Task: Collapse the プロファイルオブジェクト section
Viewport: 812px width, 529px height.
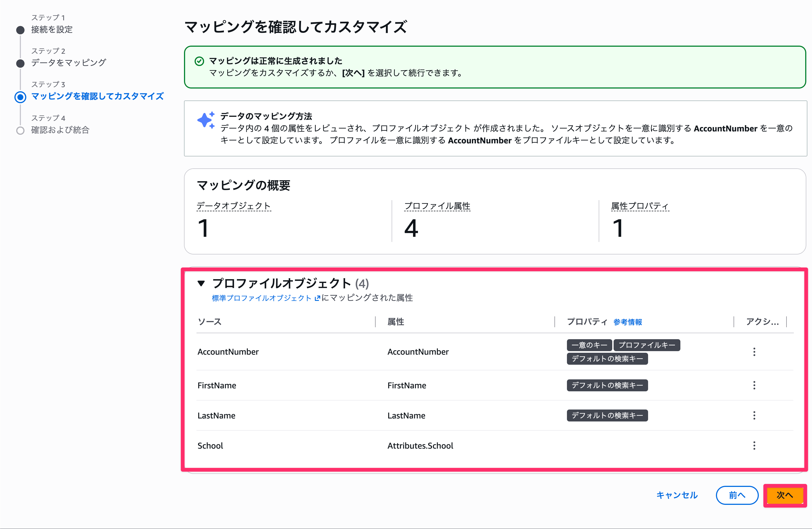Action: tap(201, 283)
